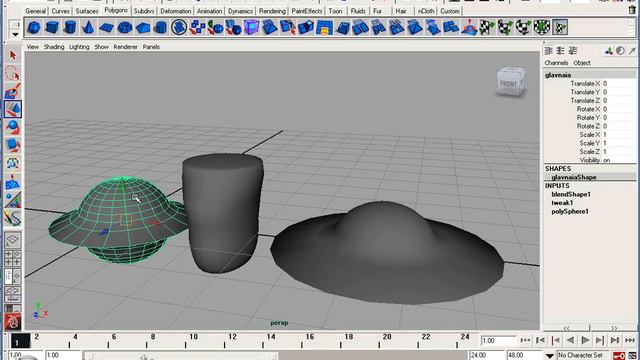Select the Lasso tool in the toolbox
The width and height of the screenshot is (640, 360).
click(13, 73)
